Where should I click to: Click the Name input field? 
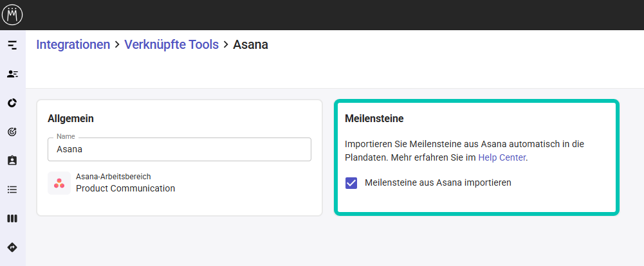[179, 149]
